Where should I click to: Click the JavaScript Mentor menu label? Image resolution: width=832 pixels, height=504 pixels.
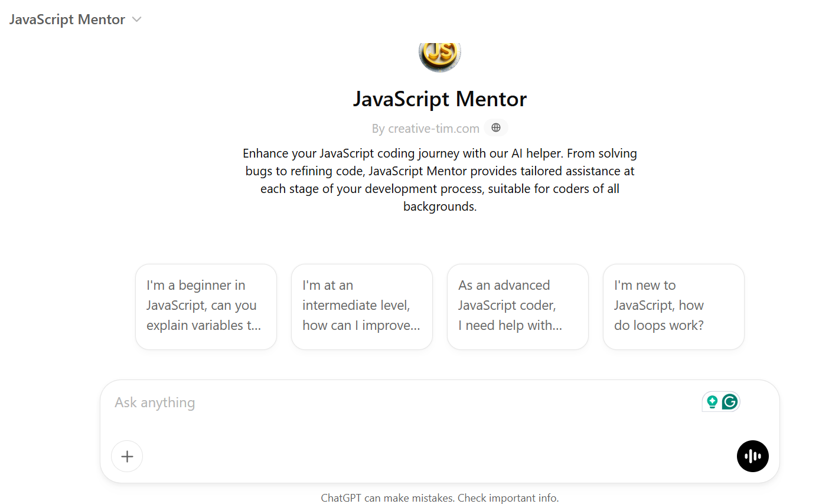pos(66,19)
